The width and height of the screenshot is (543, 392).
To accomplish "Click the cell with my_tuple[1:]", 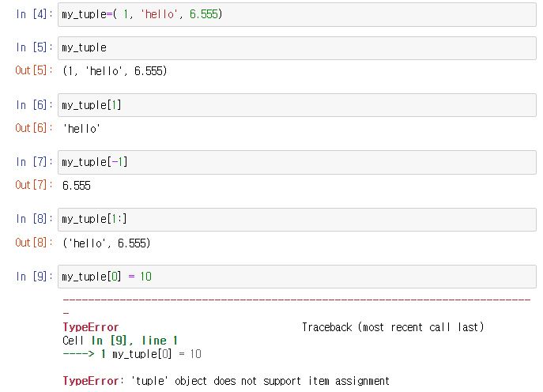I will coord(297,220).
